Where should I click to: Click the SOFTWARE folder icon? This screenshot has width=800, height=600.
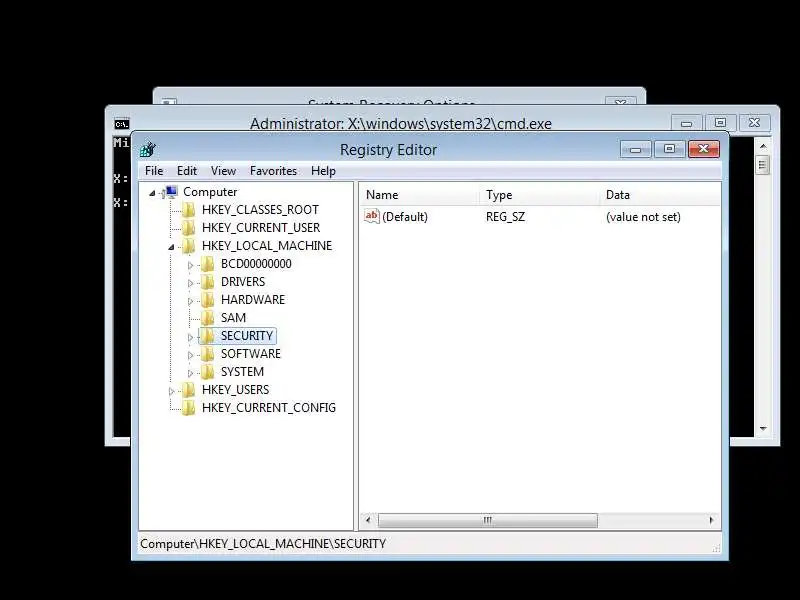pyautogui.click(x=207, y=354)
